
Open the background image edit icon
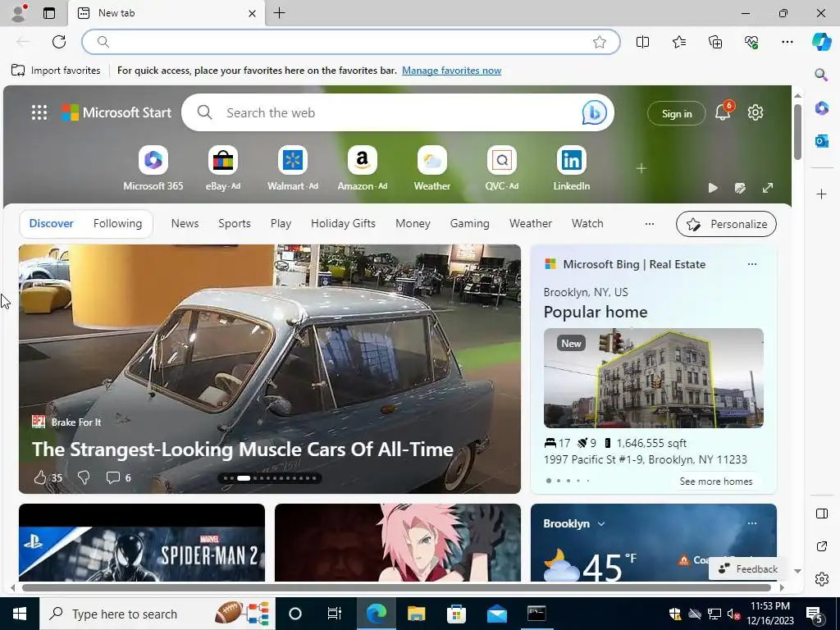tap(741, 188)
